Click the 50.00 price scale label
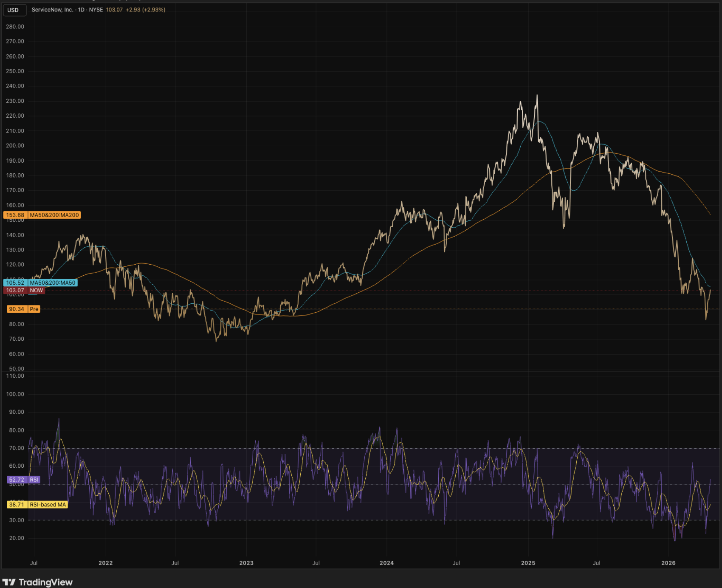Image resolution: width=722 pixels, height=588 pixels. click(16, 369)
